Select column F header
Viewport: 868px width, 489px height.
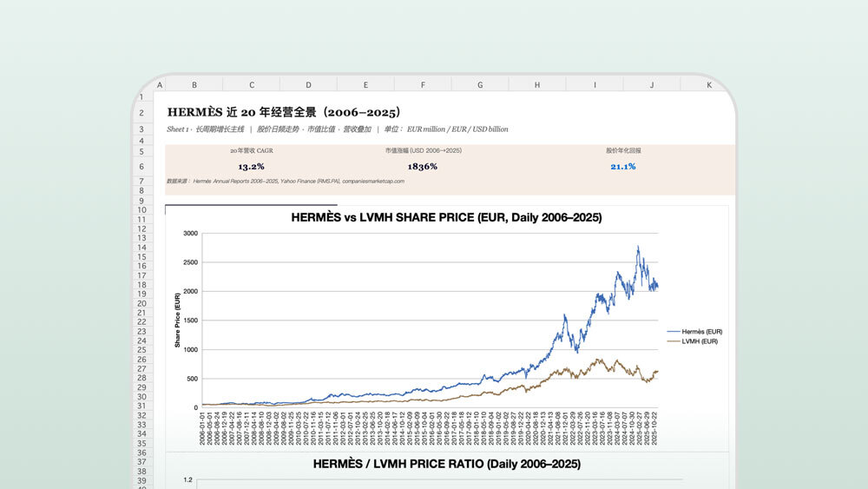423,85
